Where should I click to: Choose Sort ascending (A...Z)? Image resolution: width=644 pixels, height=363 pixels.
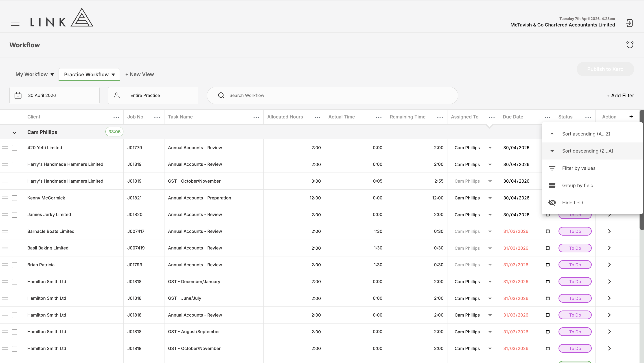[592, 134]
